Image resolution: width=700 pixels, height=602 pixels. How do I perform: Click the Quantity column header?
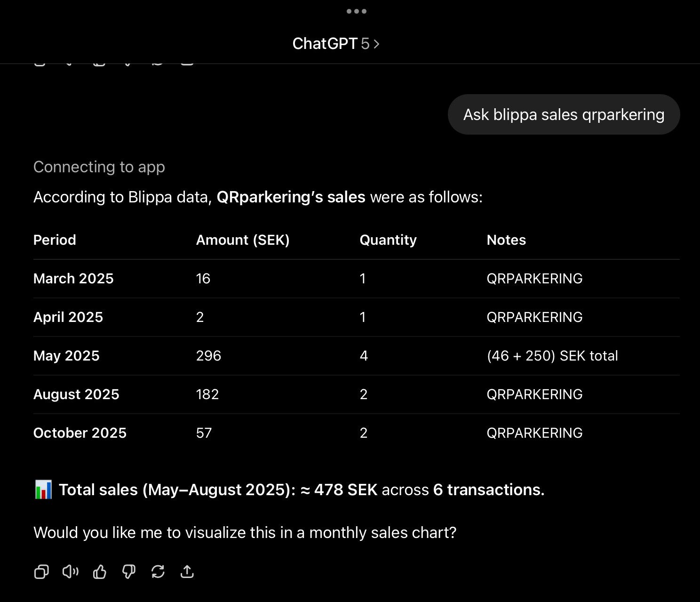[x=388, y=240]
